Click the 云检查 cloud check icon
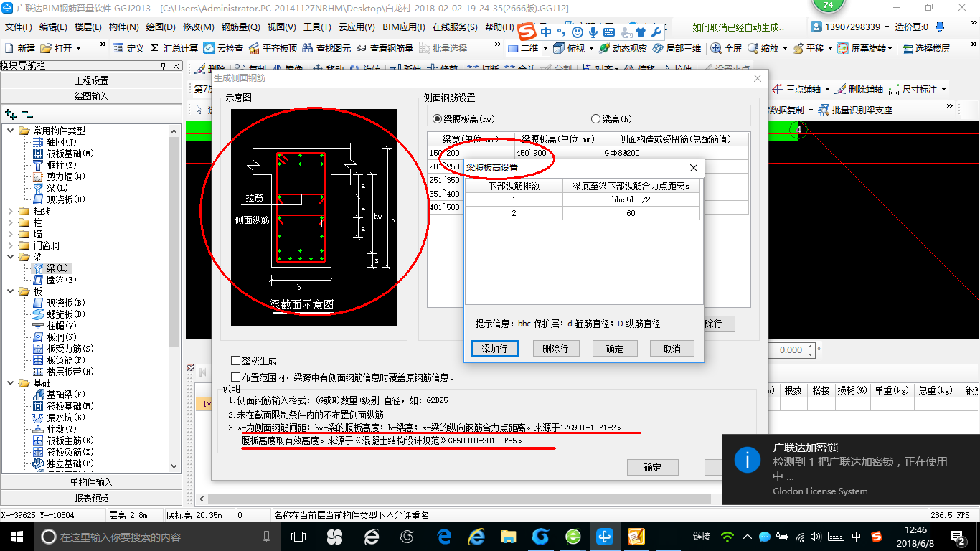Image resolution: width=980 pixels, height=551 pixels. click(209, 48)
